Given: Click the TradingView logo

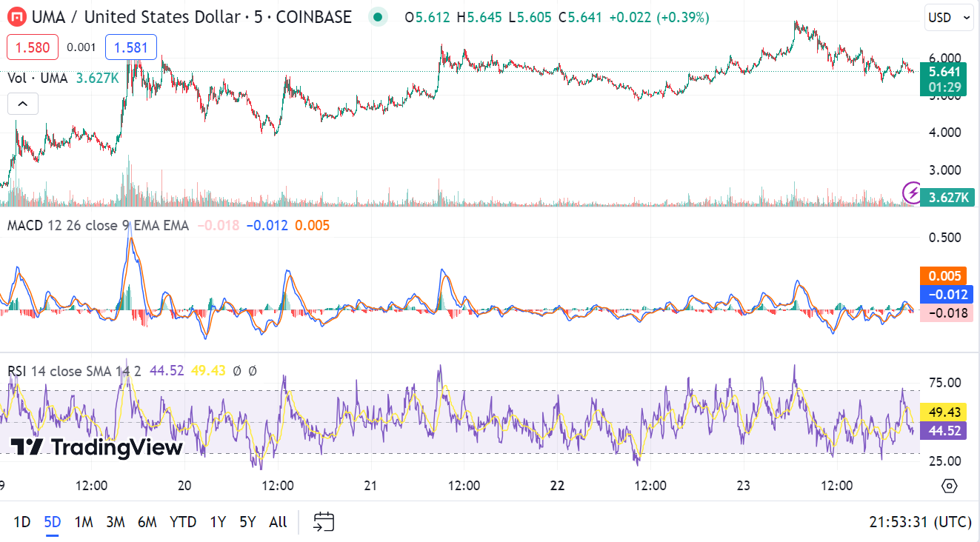Looking at the screenshot, I should [x=96, y=447].
